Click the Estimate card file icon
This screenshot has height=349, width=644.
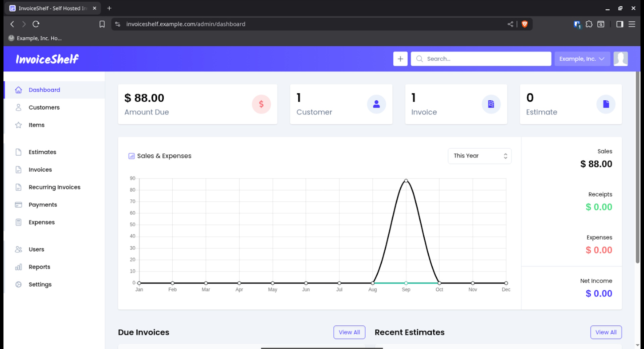(606, 104)
